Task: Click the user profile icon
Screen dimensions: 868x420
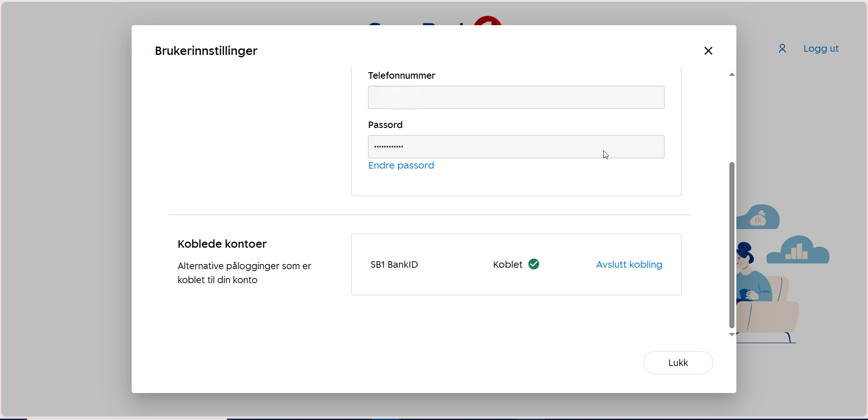Action: point(782,48)
